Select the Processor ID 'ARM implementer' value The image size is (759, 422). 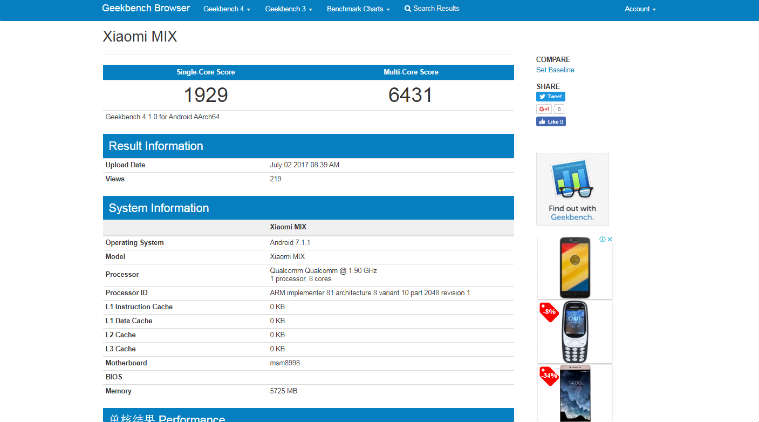370,293
